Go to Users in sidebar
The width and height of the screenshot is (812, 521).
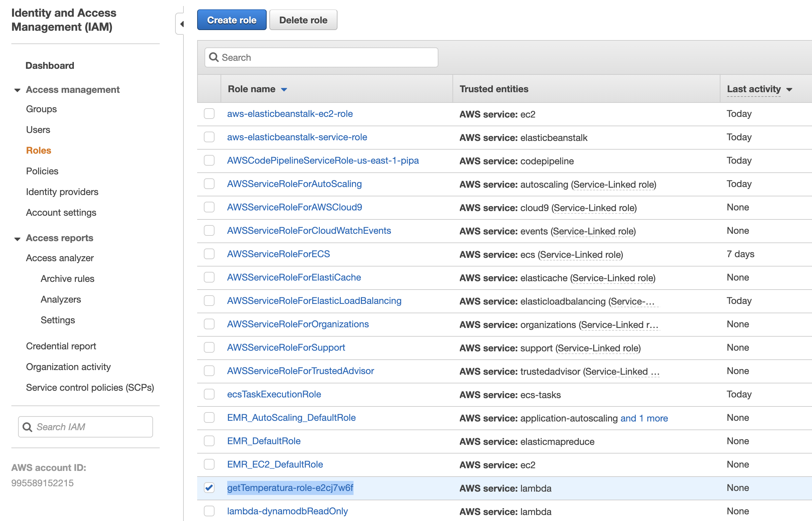click(x=38, y=130)
